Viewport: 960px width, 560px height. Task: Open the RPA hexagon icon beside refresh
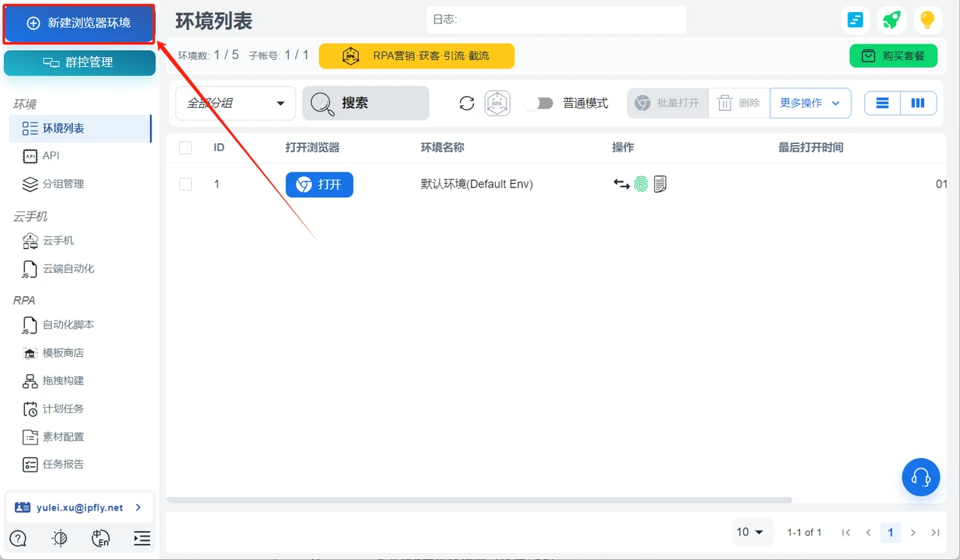tap(496, 103)
